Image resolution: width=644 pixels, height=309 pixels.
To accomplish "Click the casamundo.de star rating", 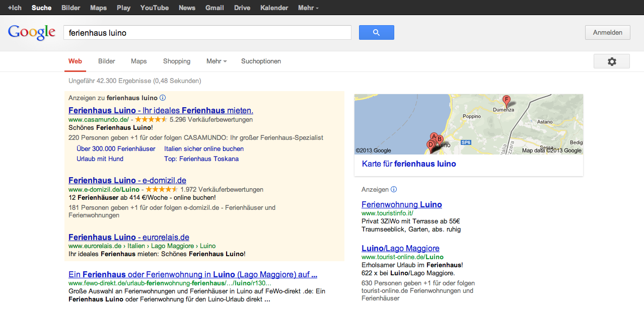I will [151, 120].
